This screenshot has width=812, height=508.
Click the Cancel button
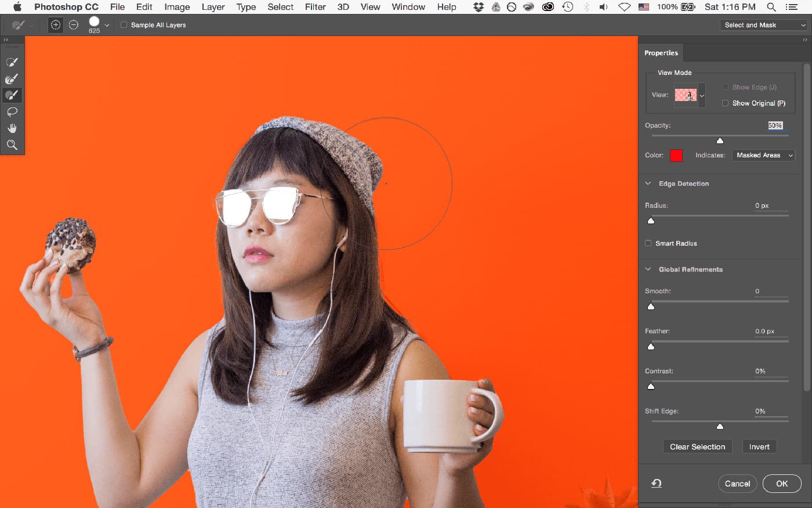point(737,484)
